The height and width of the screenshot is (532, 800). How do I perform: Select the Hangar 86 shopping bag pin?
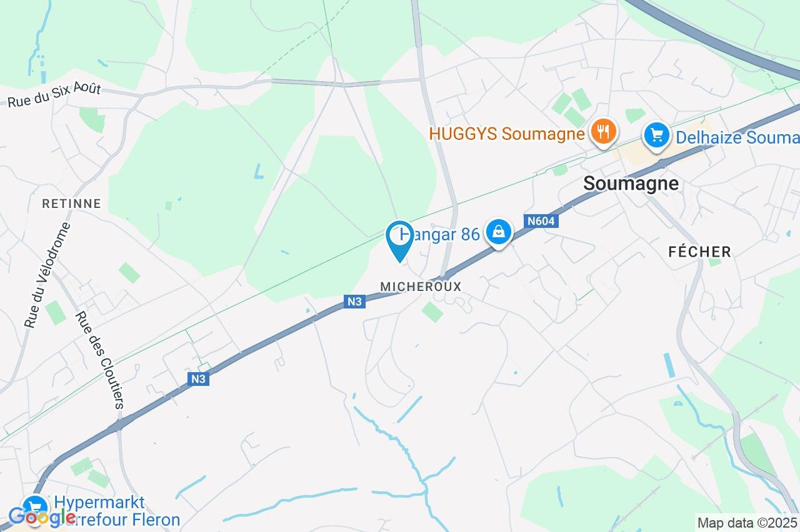click(498, 234)
